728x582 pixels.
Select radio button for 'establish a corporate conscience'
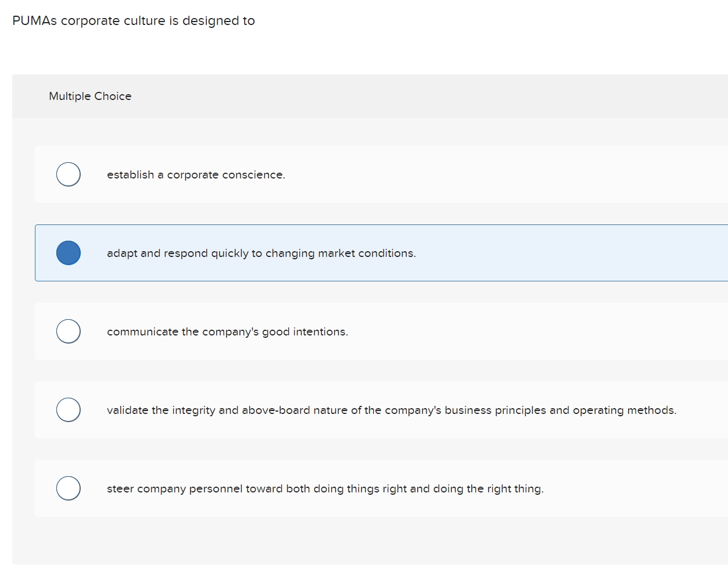click(x=69, y=174)
